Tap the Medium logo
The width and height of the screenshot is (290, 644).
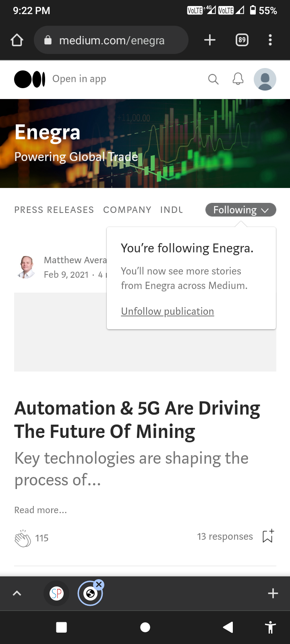29,79
